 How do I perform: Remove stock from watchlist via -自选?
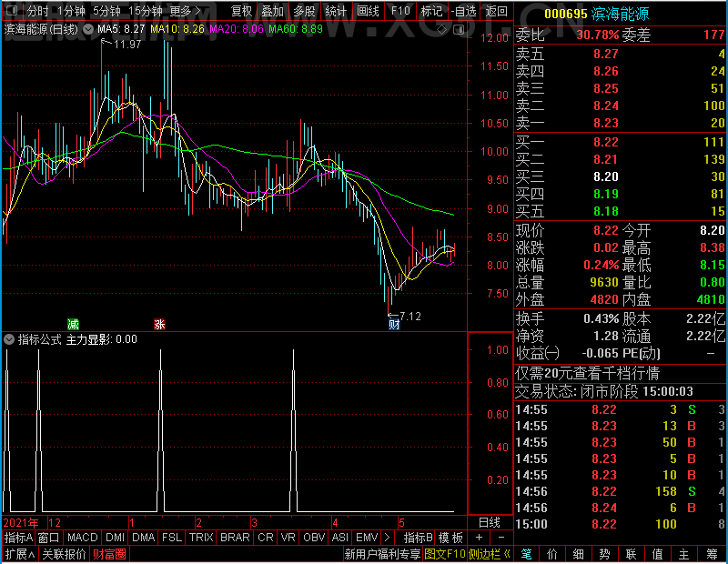click(x=464, y=11)
